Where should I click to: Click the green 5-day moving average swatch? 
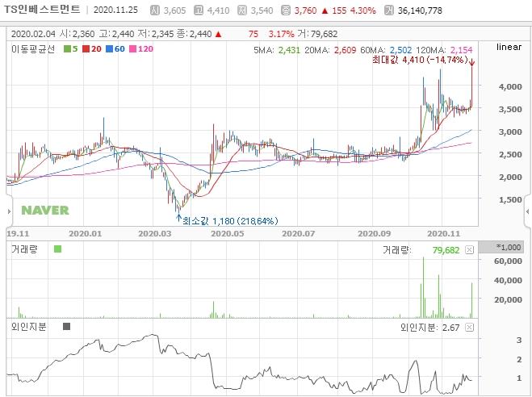[67, 49]
